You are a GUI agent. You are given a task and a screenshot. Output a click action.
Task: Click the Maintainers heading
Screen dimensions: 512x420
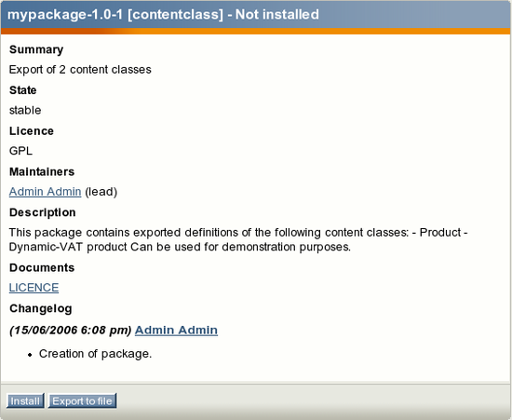coord(42,171)
